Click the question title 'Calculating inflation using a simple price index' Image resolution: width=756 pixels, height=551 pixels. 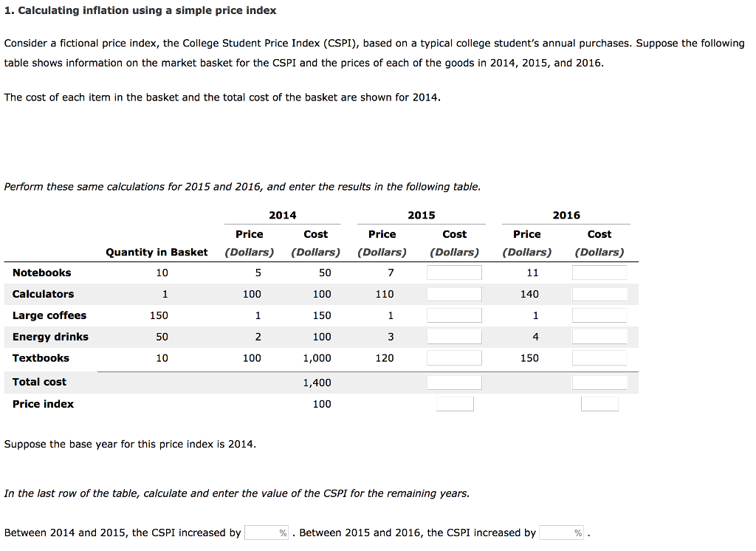pos(145,10)
